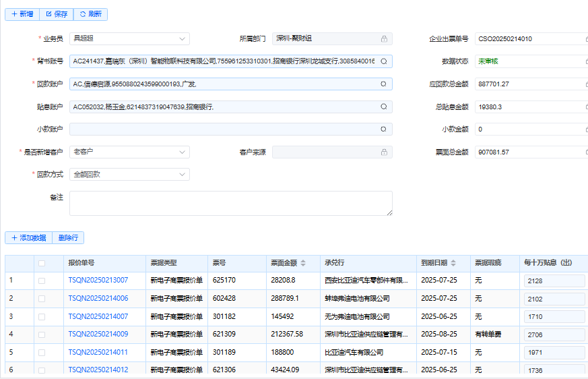The height and width of the screenshot is (379, 588).
Task: Click lock icon in 所属部门 field
Action: pyautogui.click(x=384, y=39)
